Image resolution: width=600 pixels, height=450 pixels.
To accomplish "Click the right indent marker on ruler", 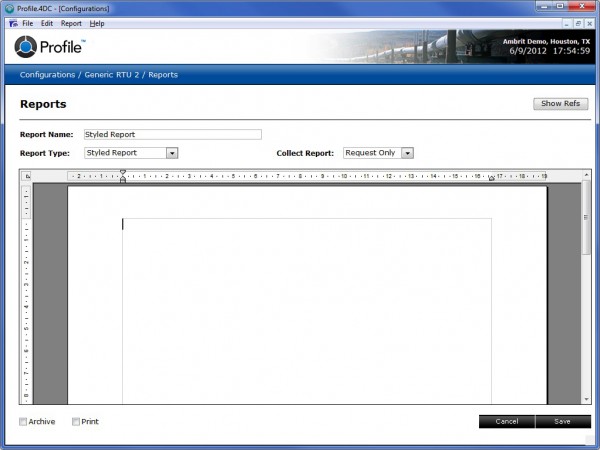I will [492, 178].
